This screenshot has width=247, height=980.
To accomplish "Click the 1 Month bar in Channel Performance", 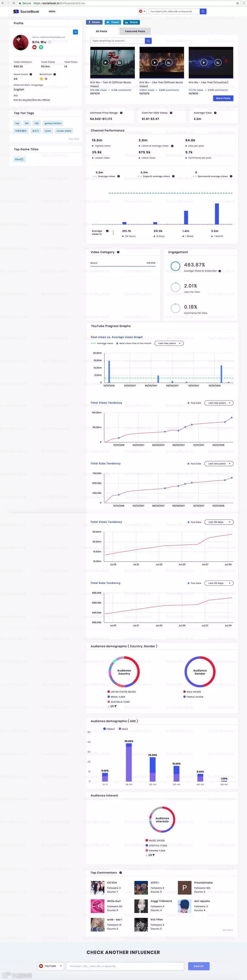I will point(217,214).
